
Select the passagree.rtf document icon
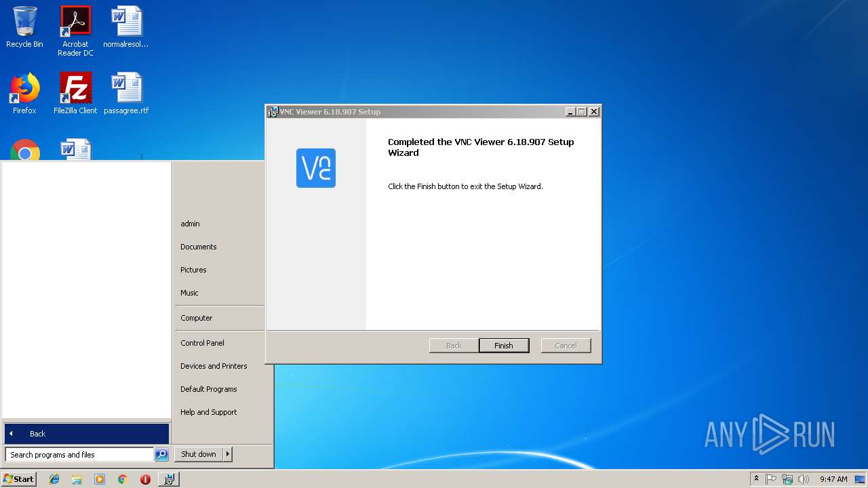126,94
